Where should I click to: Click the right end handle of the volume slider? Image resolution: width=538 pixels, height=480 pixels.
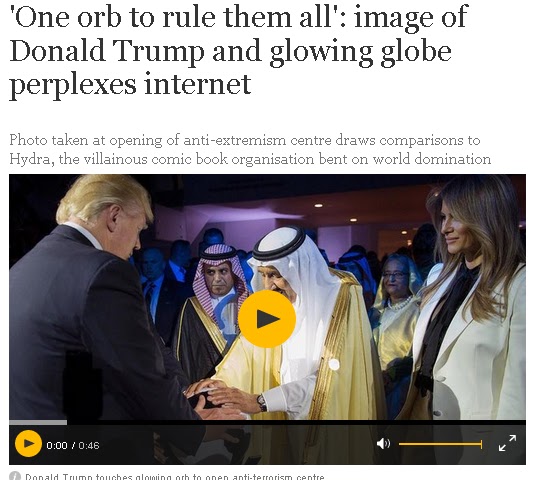tap(482, 444)
